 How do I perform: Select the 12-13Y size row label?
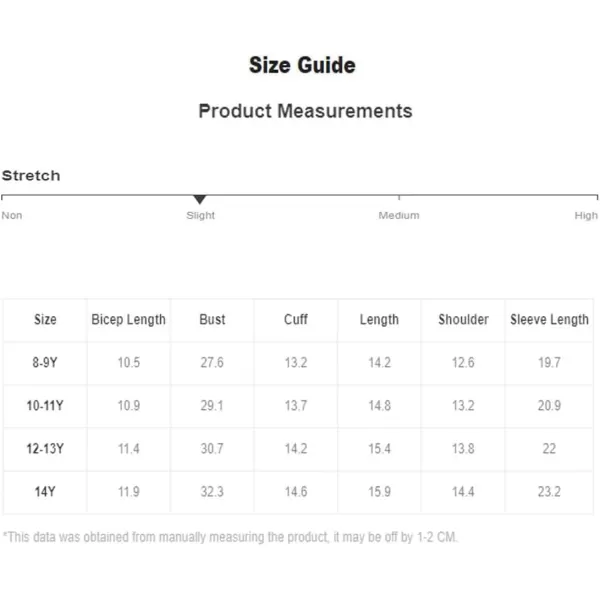pos(45,448)
